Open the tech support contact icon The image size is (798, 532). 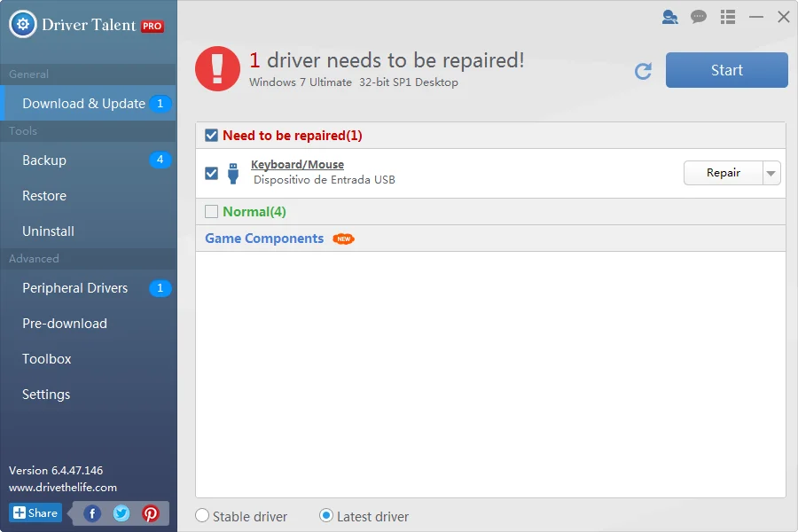[670, 16]
